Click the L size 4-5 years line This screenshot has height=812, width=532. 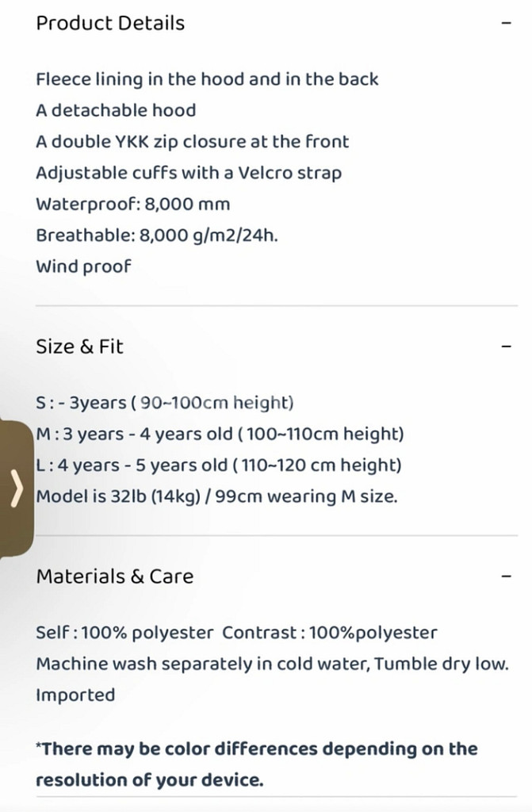(x=219, y=465)
